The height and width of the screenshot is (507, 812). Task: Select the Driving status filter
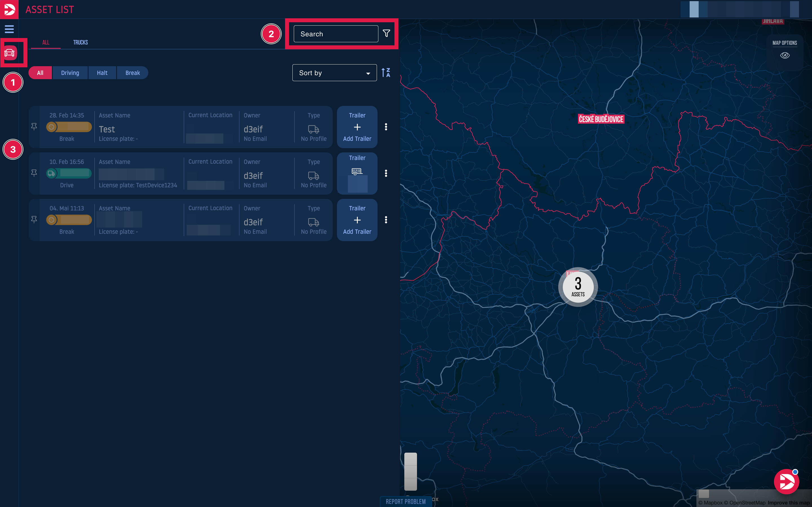(70, 73)
